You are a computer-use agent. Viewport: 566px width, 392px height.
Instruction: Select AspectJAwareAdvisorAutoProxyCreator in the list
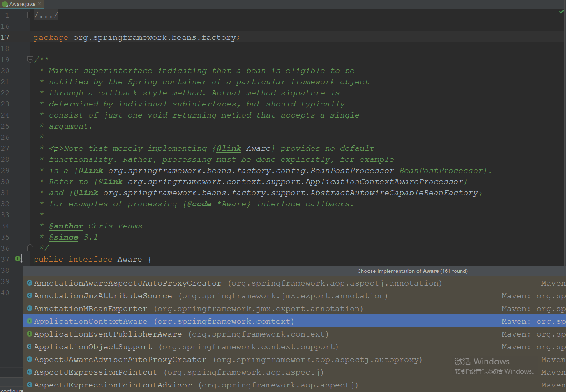click(x=294, y=360)
